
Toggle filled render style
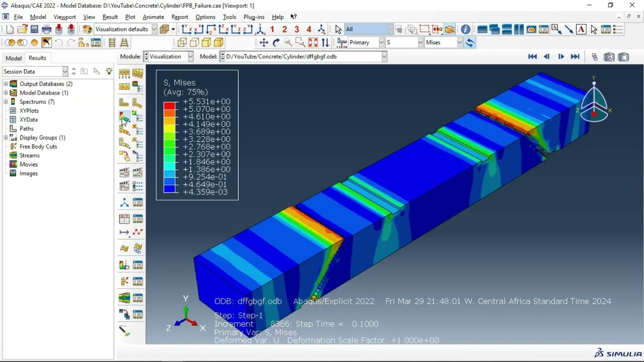[206, 43]
